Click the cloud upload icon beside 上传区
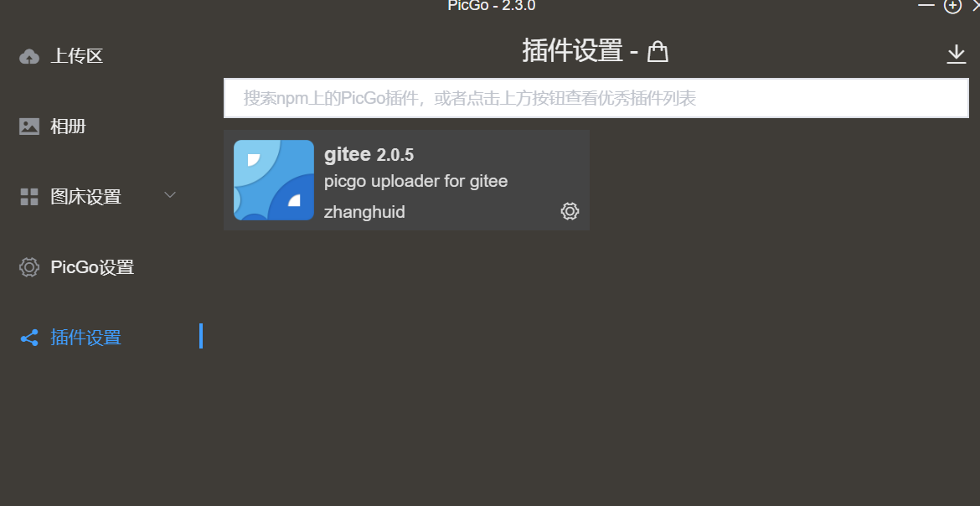980x506 pixels. tap(28, 57)
